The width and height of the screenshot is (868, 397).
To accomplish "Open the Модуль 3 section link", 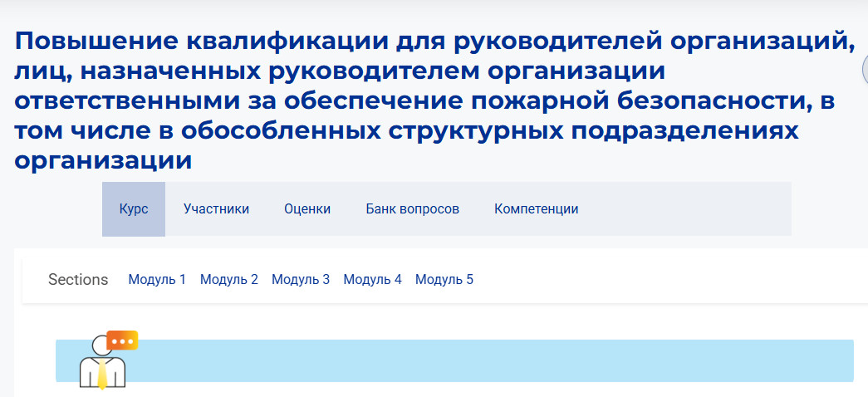I will click(301, 280).
